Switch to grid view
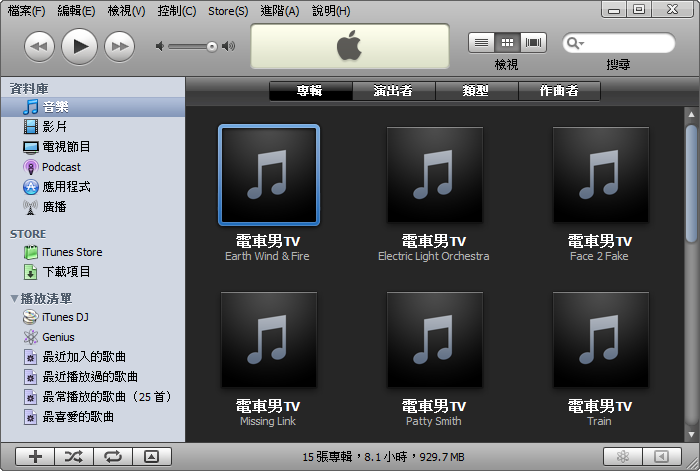 507,43
